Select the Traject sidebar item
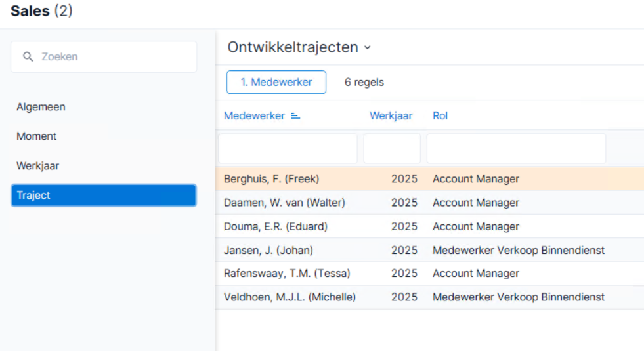The width and height of the screenshot is (644, 351). click(104, 196)
